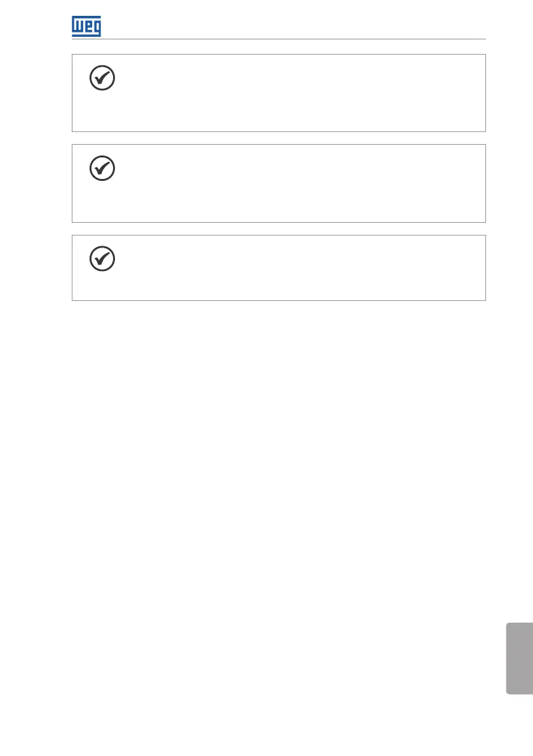
Task: Select the gray section tab on the right edge
Action: [520, 658]
